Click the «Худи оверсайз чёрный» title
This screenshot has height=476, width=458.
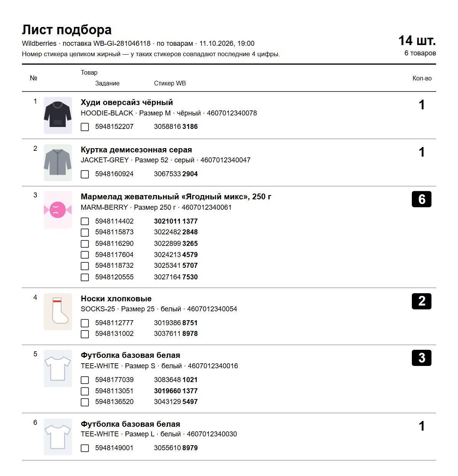pos(127,102)
